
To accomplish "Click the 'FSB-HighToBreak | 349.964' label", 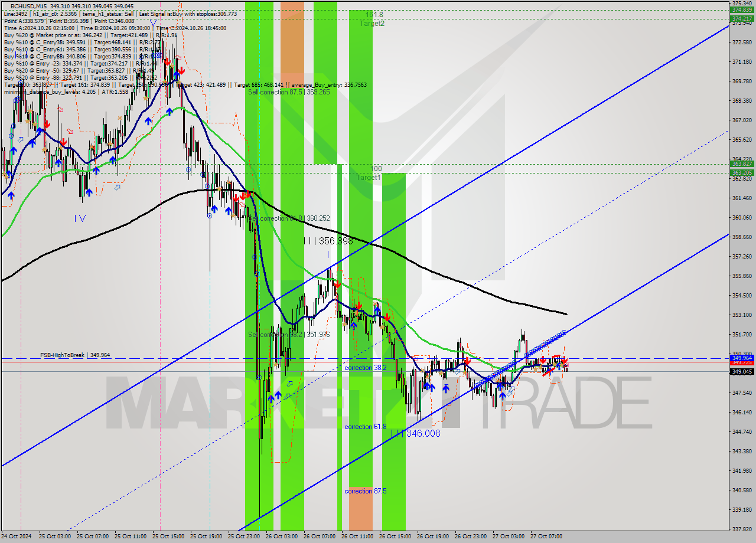I will click(x=75, y=355).
